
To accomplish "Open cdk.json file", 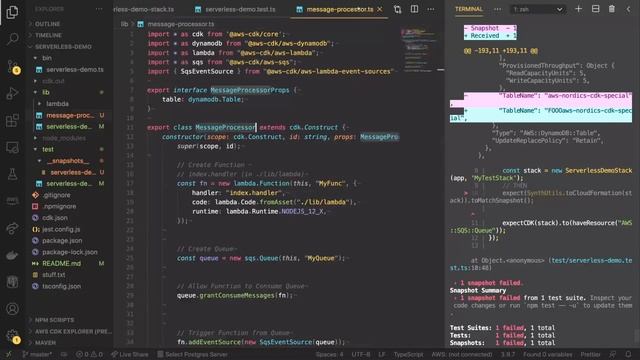I will pos(55,218).
